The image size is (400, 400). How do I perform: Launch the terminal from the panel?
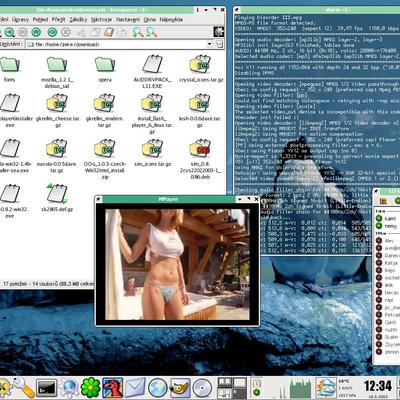tap(46, 388)
